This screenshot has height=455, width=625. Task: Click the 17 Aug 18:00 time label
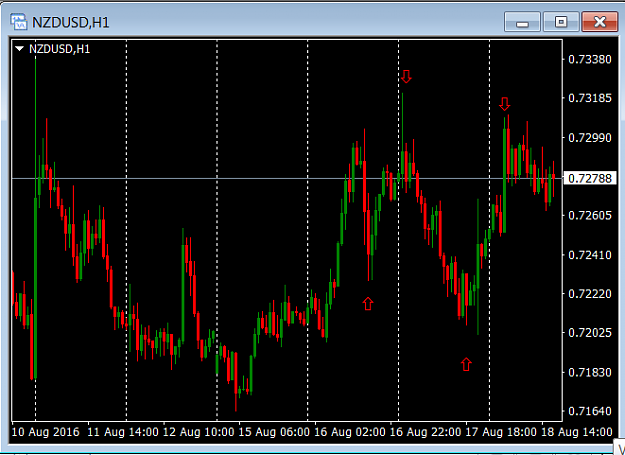[x=501, y=432]
